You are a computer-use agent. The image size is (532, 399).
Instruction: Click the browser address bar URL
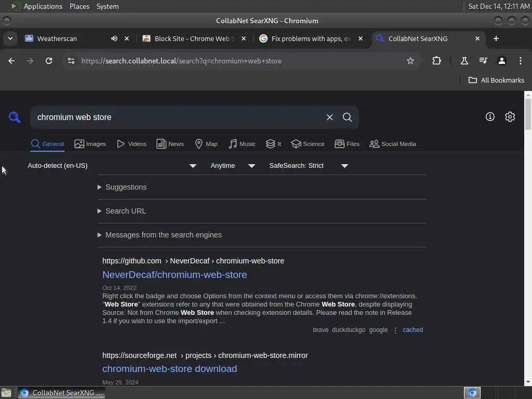pos(181,61)
